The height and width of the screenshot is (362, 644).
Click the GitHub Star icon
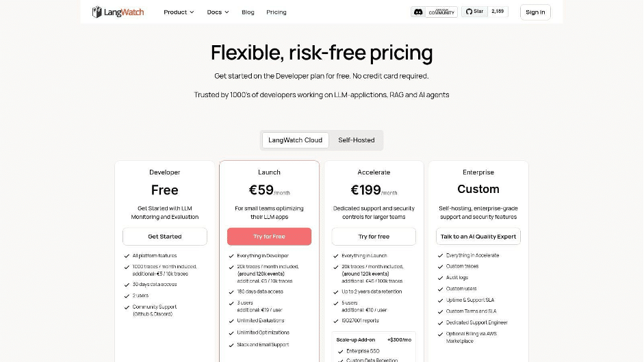(469, 12)
